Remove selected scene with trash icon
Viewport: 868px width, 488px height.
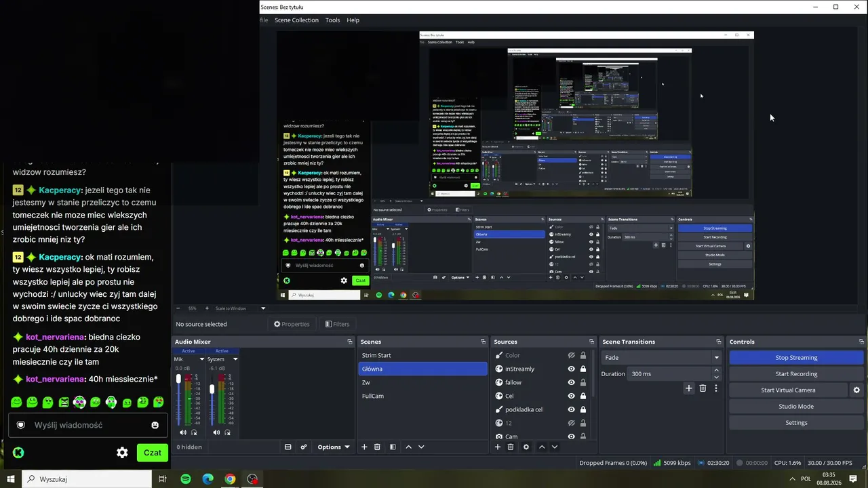tap(377, 447)
